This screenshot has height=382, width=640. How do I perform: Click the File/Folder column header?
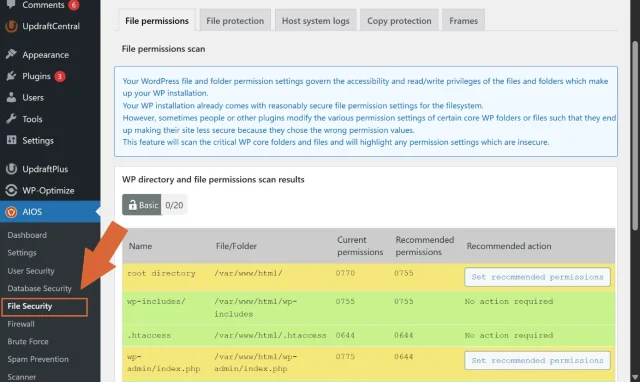click(x=236, y=246)
